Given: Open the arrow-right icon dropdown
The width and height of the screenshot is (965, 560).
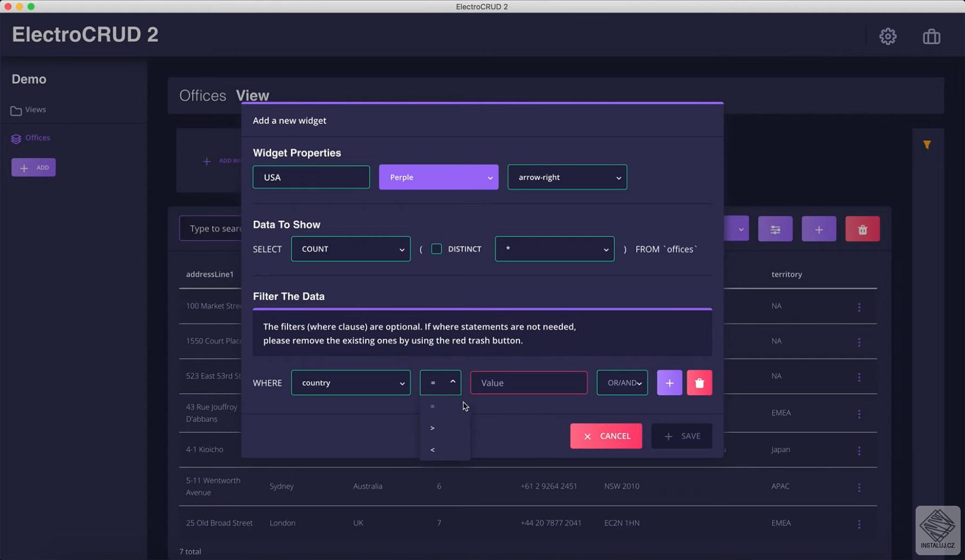Looking at the screenshot, I should click(567, 177).
